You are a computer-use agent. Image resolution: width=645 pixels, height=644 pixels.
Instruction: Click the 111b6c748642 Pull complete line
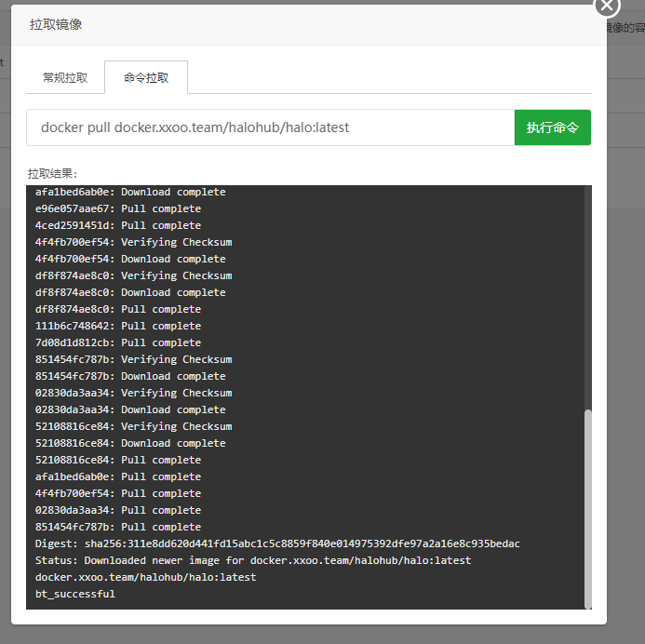click(x=118, y=326)
